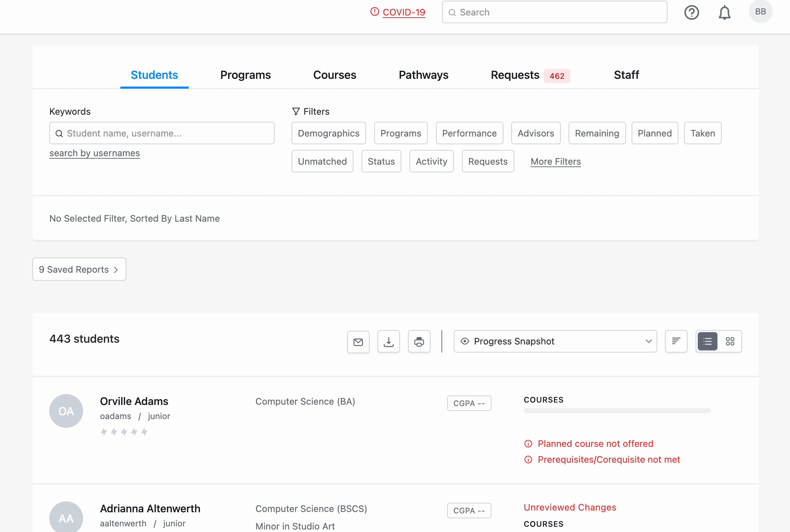Open the help question mark icon
The width and height of the screenshot is (790, 532).
click(x=691, y=12)
